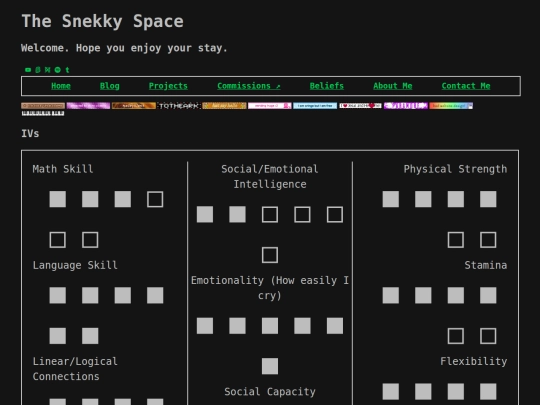Click 'The Snekky Space' site title
The image size is (540, 405).
tap(103, 21)
